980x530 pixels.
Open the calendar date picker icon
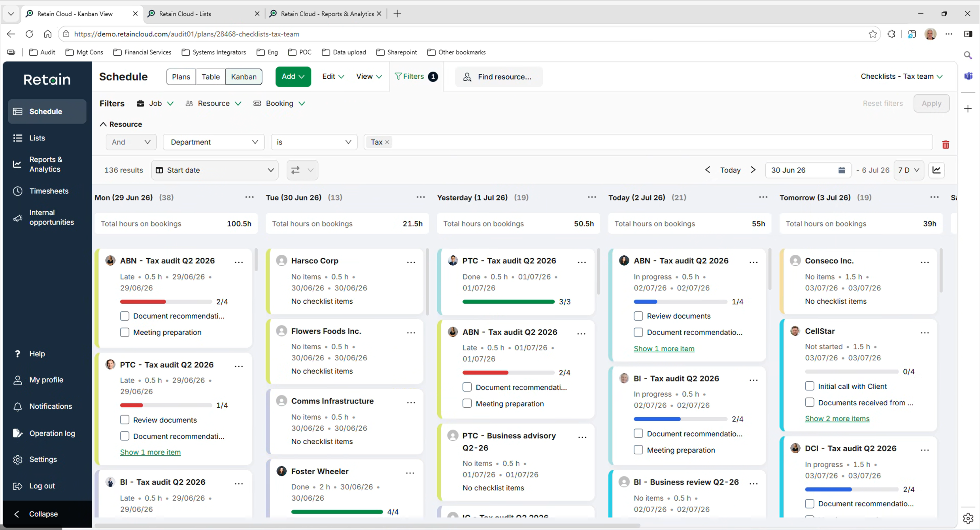(x=842, y=170)
